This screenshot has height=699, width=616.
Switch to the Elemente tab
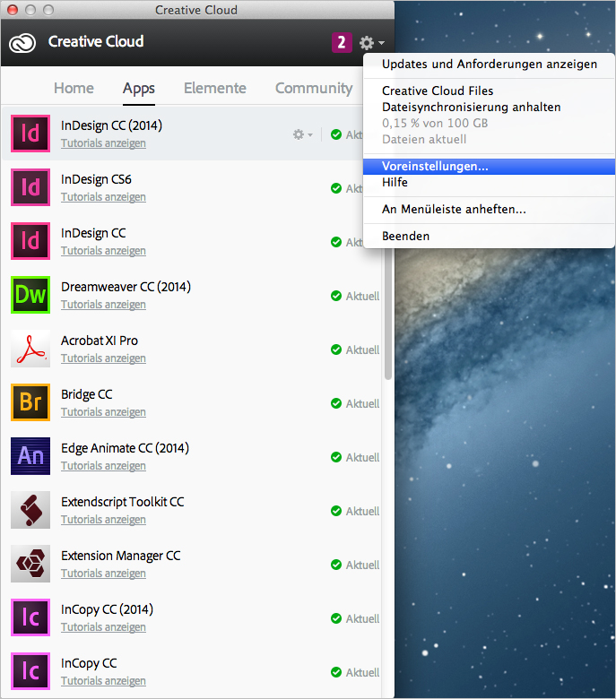[215, 88]
